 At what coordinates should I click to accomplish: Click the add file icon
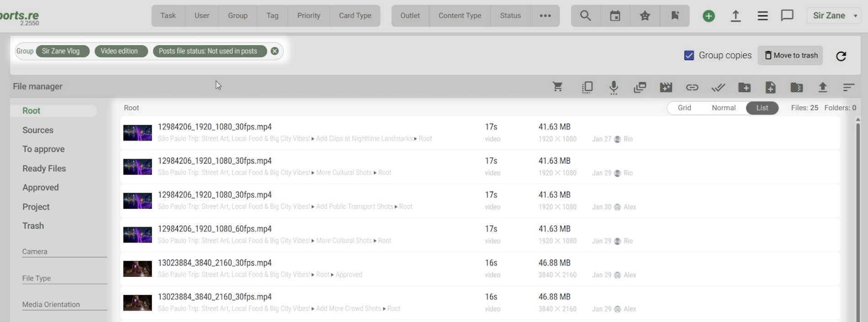(x=770, y=87)
